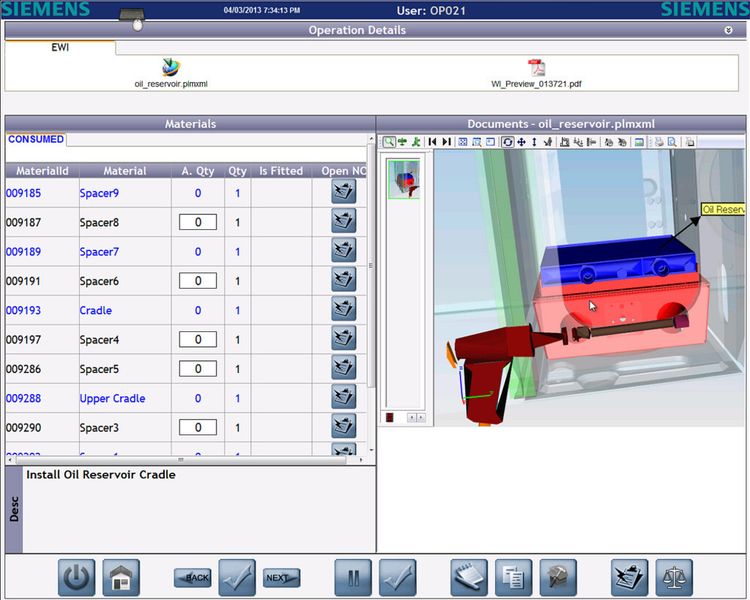
Task: Pause the operation with the pause button
Action: pyautogui.click(x=353, y=578)
